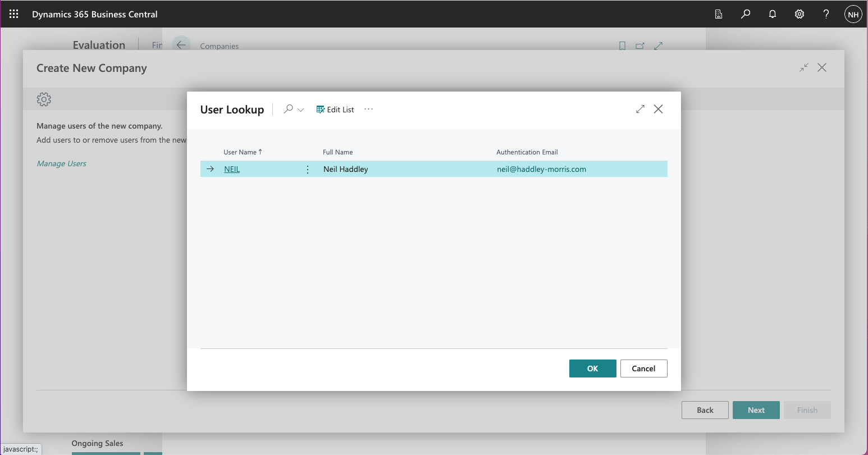This screenshot has height=455, width=868.
Task: Open the more options ellipsis in User Lookup
Action: [368, 109]
